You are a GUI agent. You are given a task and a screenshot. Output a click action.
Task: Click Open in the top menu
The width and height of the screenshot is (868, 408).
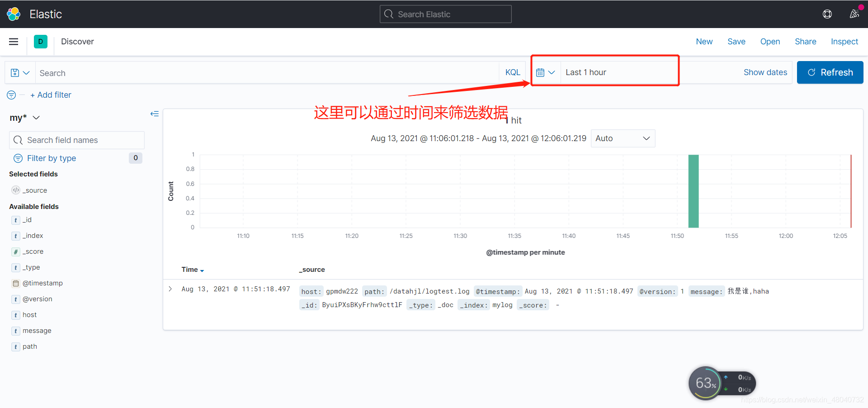[770, 42]
